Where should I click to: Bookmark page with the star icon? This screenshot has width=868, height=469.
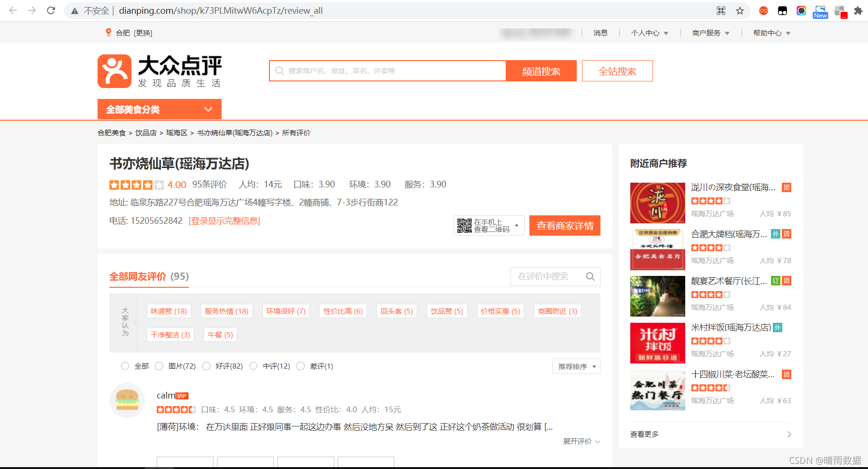coord(740,10)
